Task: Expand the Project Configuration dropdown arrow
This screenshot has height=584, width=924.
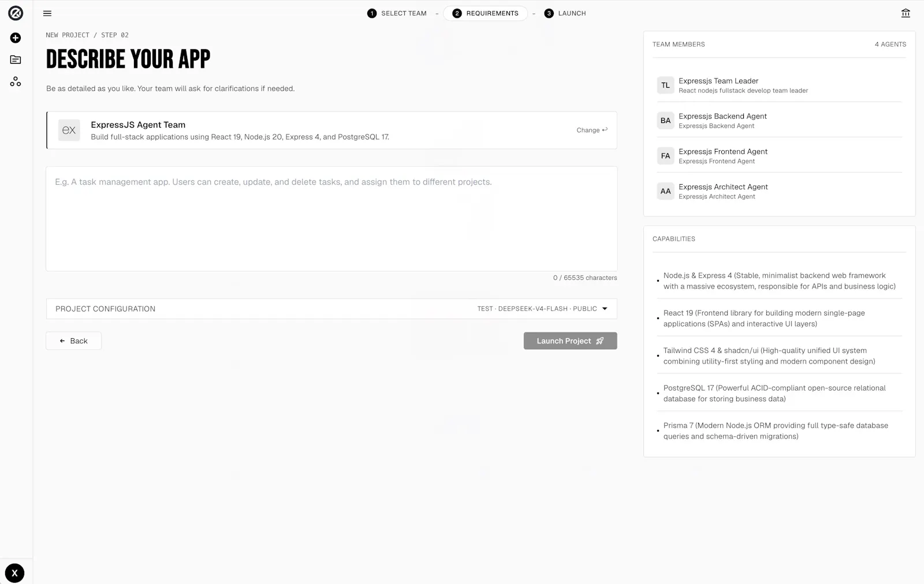Action: [605, 309]
